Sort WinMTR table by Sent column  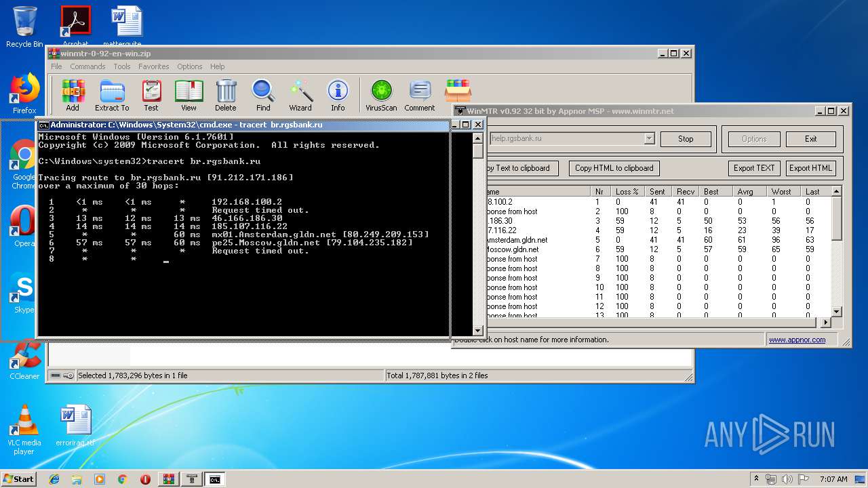(657, 192)
